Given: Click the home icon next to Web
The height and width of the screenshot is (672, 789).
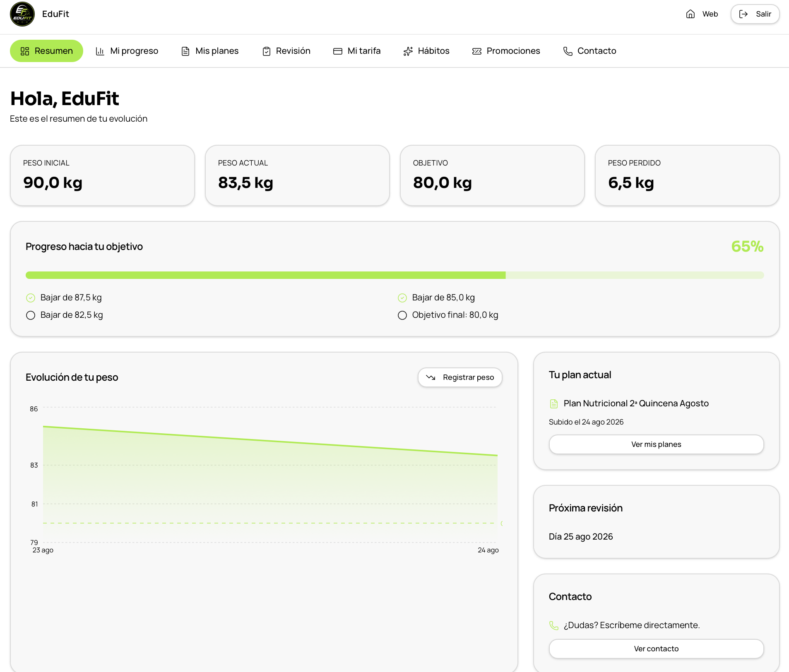Looking at the screenshot, I should coord(690,14).
